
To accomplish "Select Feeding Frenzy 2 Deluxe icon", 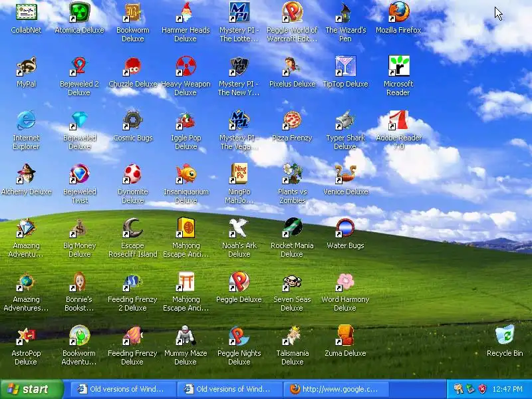I will (132, 281).
